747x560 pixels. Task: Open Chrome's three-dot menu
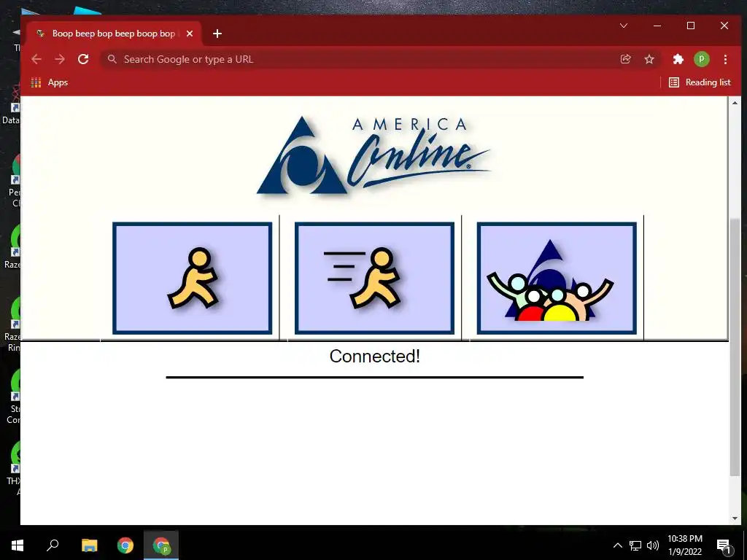725,59
